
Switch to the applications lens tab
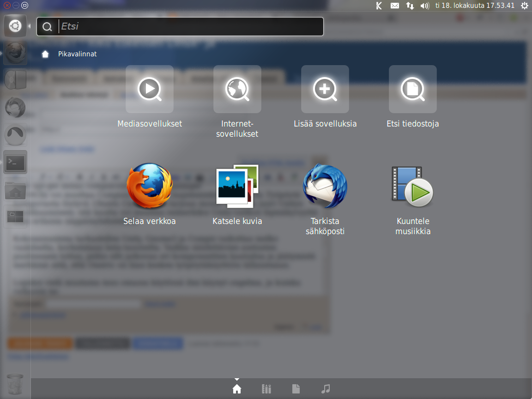pos(266,389)
